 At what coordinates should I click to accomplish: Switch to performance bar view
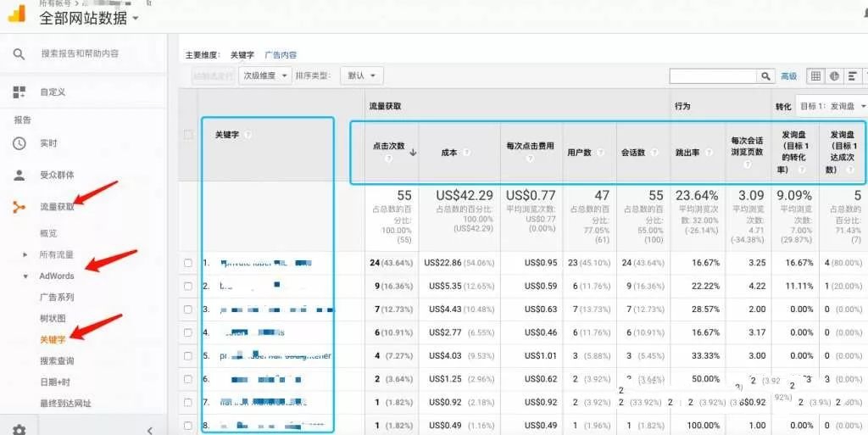point(852,76)
